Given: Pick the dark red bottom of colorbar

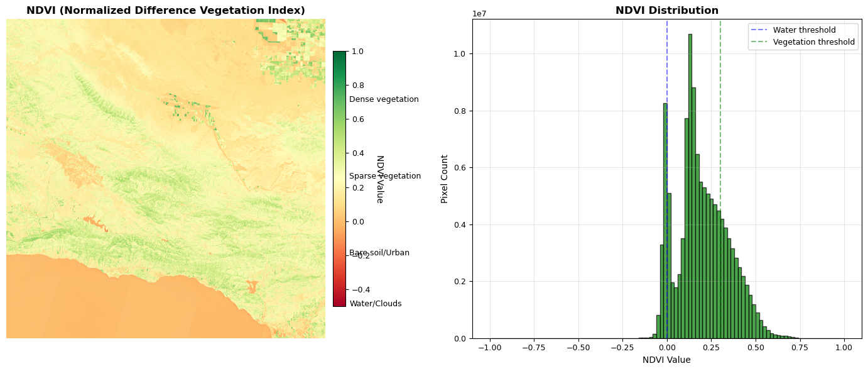Looking at the screenshot, I should 339,303.
